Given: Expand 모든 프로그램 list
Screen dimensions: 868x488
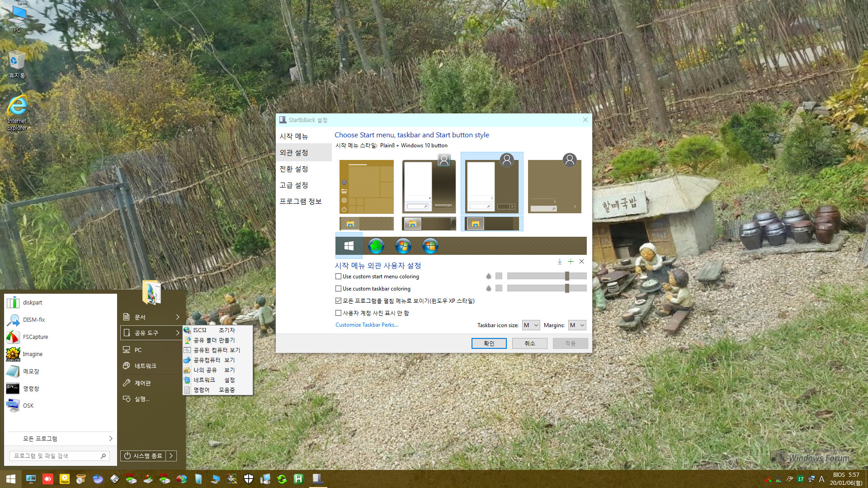Looking at the screenshot, I should [x=61, y=438].
